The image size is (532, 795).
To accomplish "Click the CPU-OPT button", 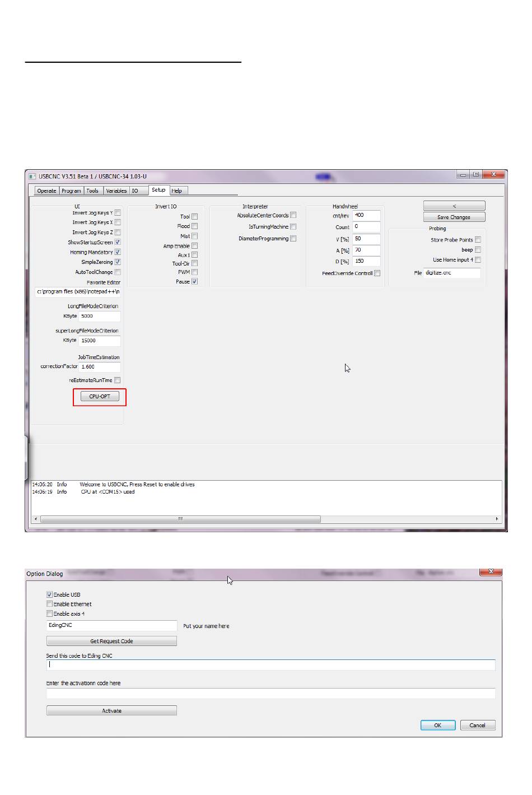I will coord(100,397).
